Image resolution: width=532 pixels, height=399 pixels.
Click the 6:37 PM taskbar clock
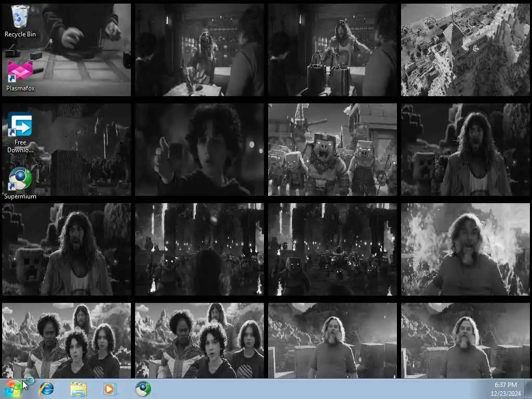point(505,389)
